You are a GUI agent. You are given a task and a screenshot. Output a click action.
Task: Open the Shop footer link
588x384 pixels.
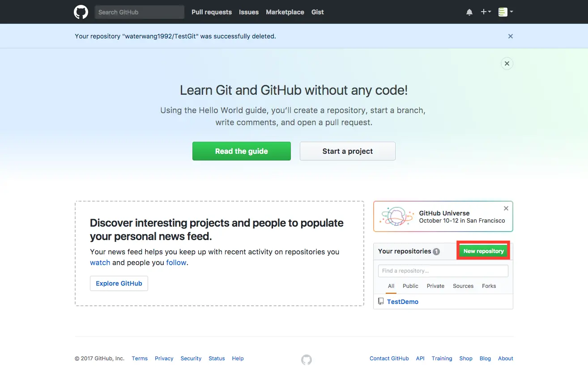[x=466, y=359]
